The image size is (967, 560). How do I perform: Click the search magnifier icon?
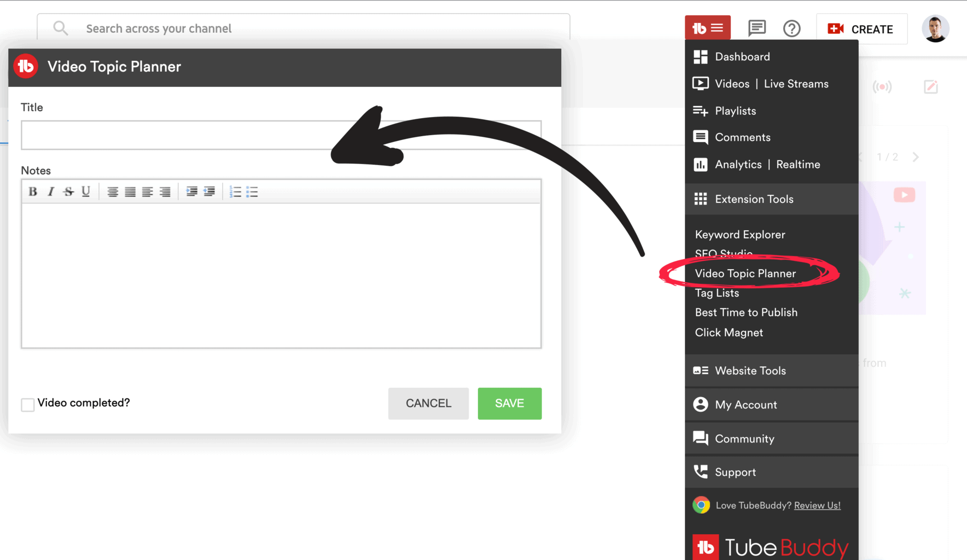(x=60, y=28)
